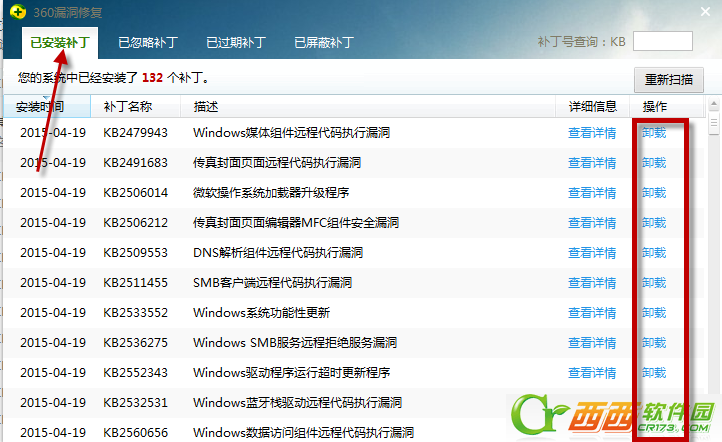Remove patch KB2509553 via 卸载
The height and width of the screenshot is (442, 722).
click(654, 253)
